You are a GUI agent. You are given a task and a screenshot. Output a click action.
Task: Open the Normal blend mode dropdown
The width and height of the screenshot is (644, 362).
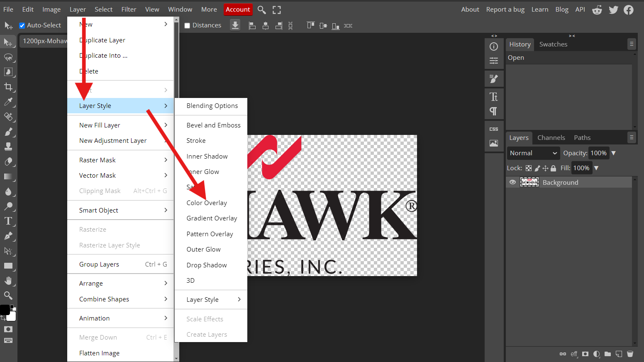pos(534,153)
